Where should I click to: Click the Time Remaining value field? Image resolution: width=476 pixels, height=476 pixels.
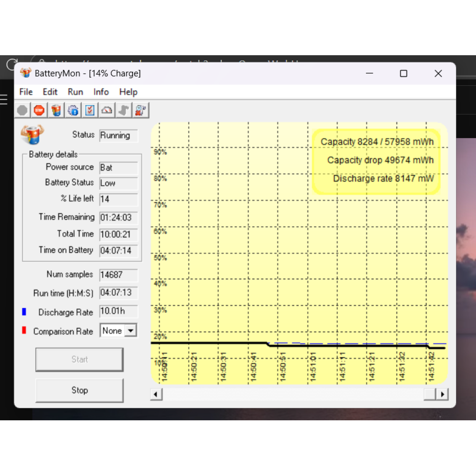(119, 218)
